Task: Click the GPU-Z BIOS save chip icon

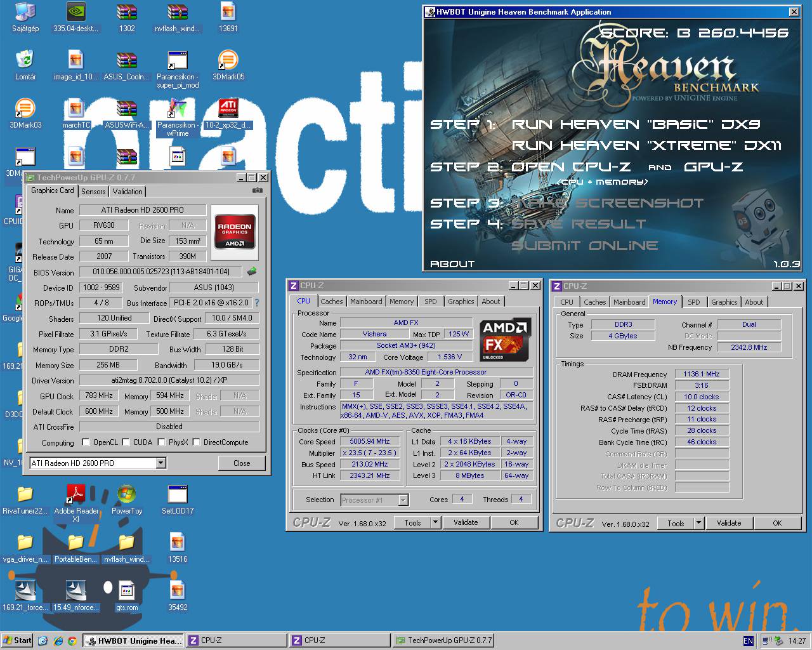Action: 252,272
